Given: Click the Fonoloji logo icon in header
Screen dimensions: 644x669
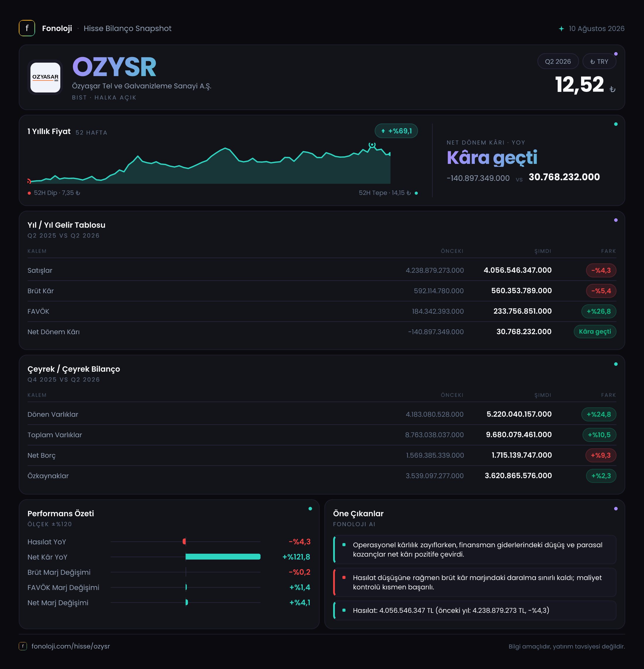Looking at the screenshot, I should (x=27, y=28).
